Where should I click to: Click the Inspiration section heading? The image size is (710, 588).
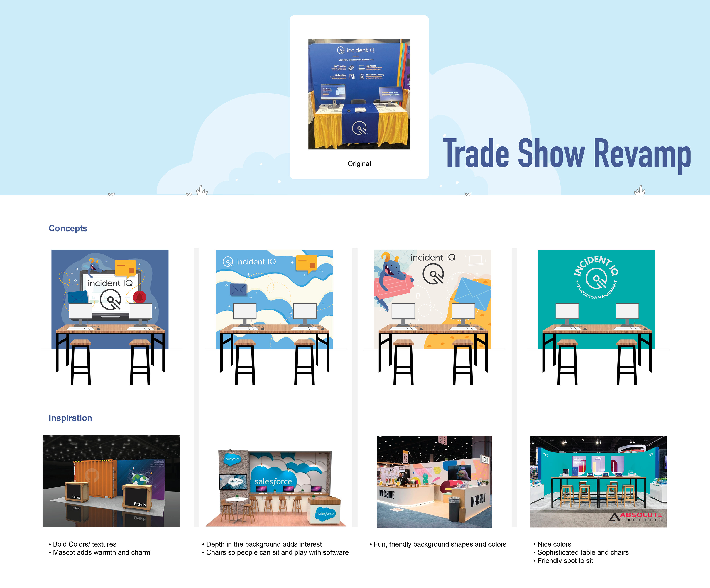pyautogui.click(x=70, y=418)
